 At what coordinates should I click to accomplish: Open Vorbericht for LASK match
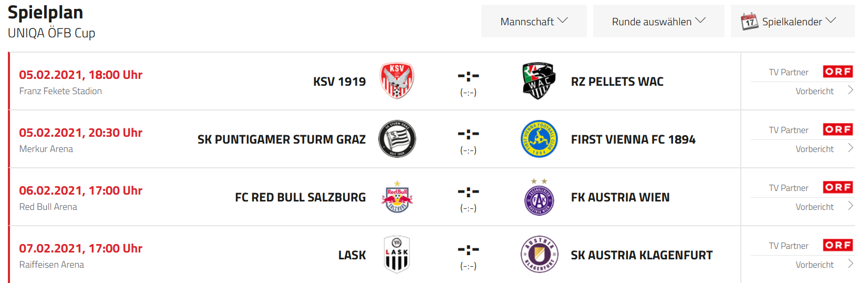pos(824,265)
